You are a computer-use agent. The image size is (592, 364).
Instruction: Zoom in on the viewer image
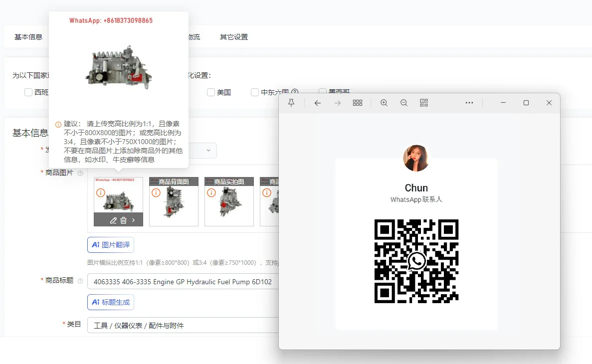click(x=384, y=103)
